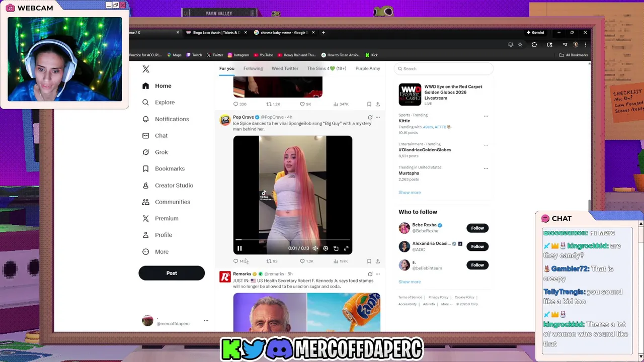Open Chrome extensions puzzle icon

click(x=534, y=44)
